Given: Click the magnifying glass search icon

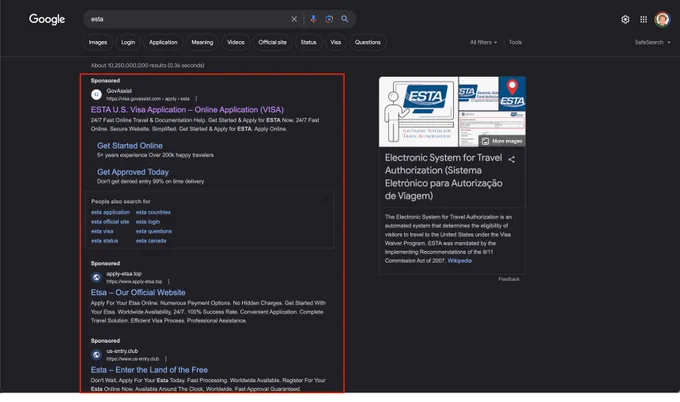Looking at the screenshot, I should [x=345, y=19].
